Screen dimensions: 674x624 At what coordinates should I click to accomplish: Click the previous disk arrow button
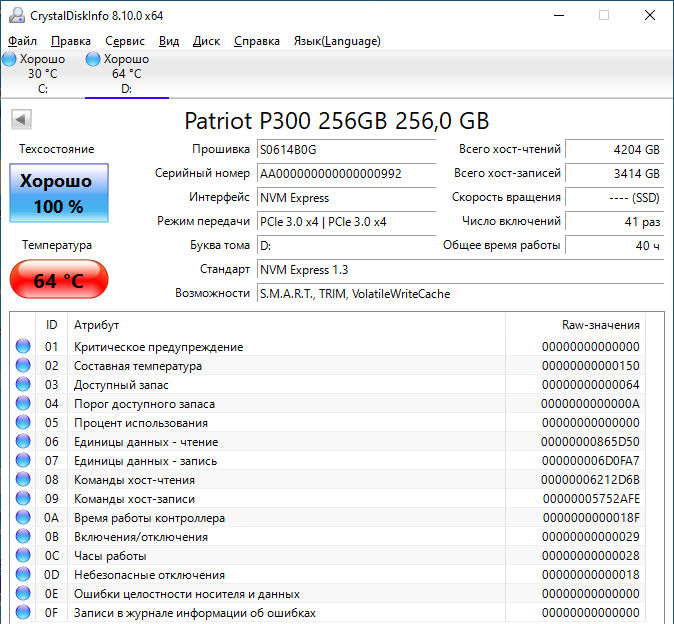click(20, 120)
